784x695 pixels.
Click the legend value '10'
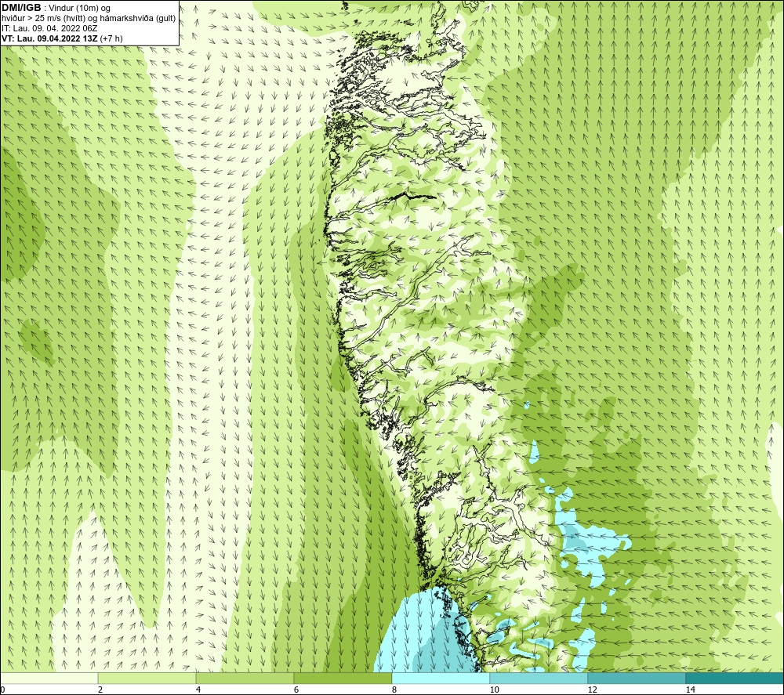pyautogui.click(x=494, y=690)
